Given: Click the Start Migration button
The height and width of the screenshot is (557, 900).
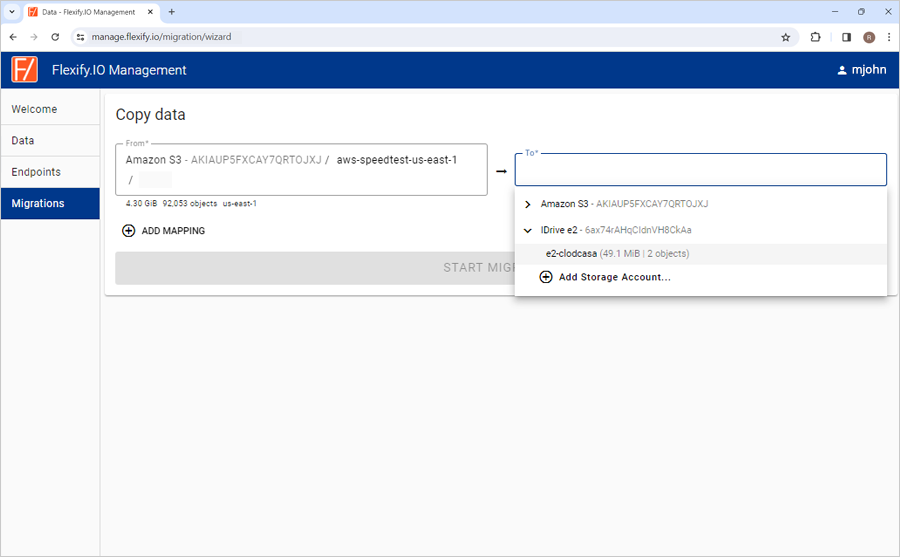Looking at the screenshot, I should pyautogui.click(x=315, y=268).
